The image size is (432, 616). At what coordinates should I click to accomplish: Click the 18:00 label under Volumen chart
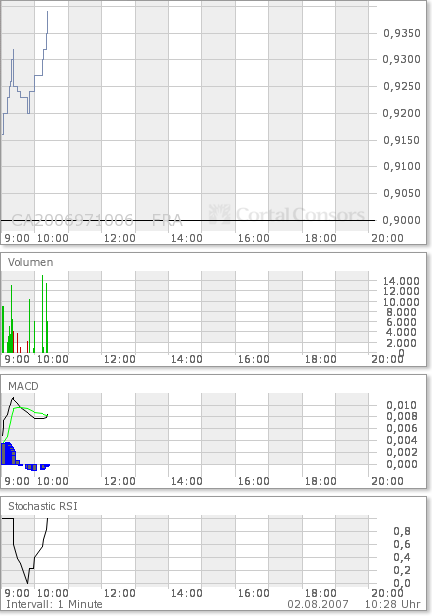[320, 359]
